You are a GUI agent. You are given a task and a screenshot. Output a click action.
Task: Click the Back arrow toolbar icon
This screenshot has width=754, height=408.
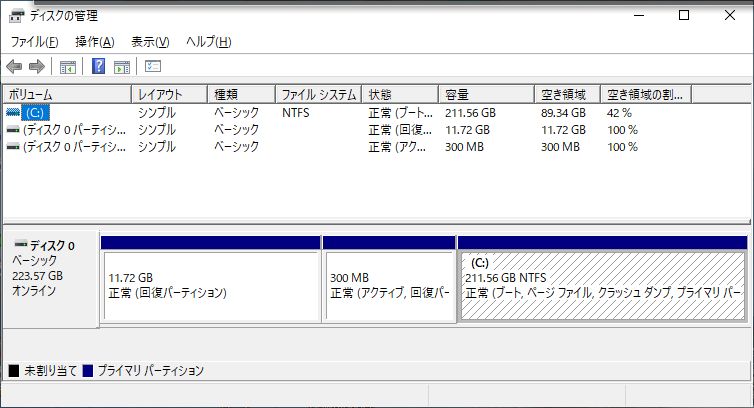pos(14,66)
